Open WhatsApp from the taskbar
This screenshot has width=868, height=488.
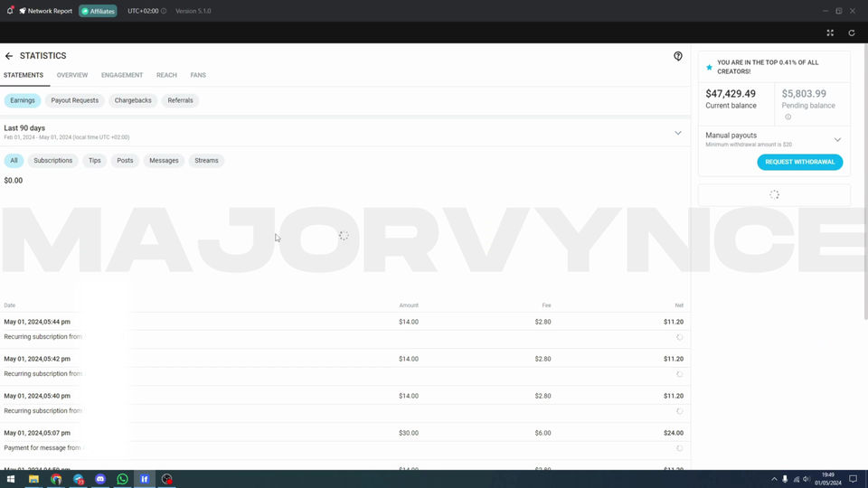(x=122, y=479)
